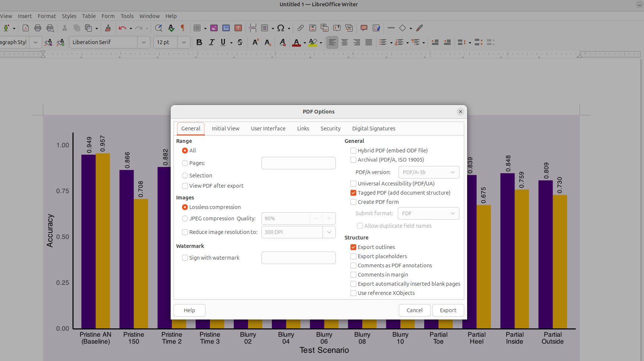Click the Find and Replace icon
644x361 pixels.
pos(159,28)
